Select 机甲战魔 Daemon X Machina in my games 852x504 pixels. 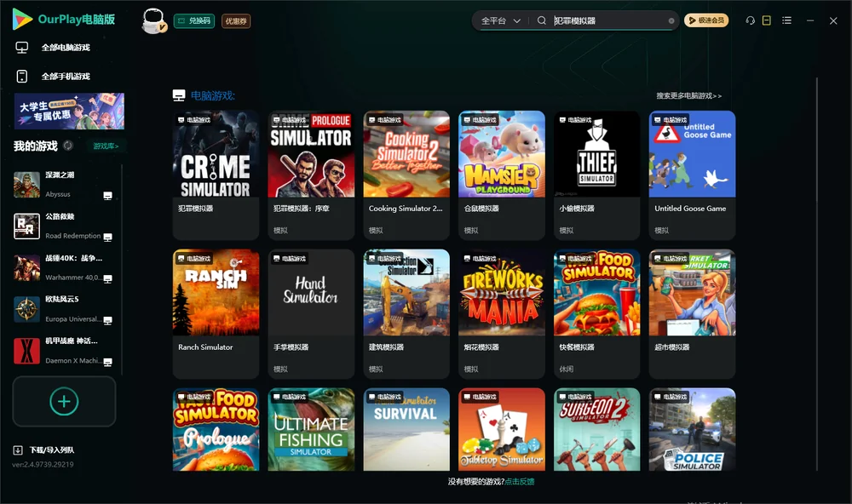click(64, 351)
